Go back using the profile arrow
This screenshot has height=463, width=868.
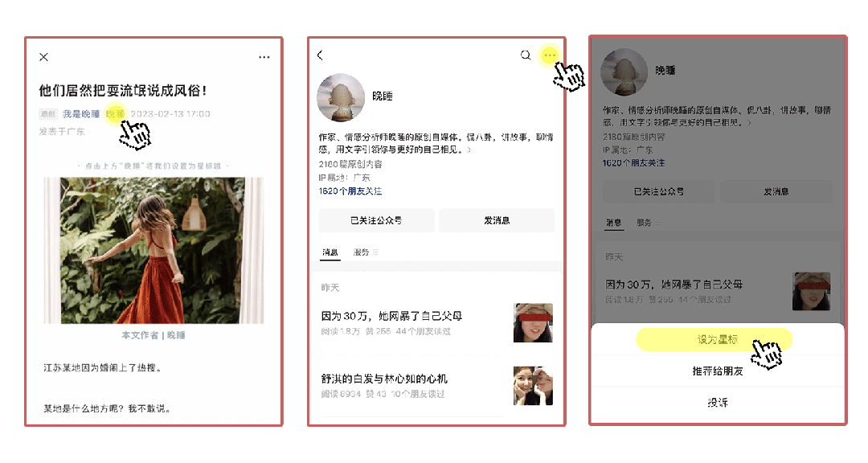click(x=320, y=55)
